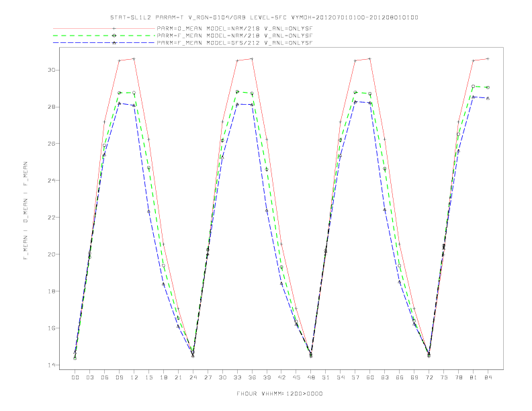Select legend entry PARM=O_MEAN MODEL=NAM/218
The image size is (532, 411).
click(234, 28)
